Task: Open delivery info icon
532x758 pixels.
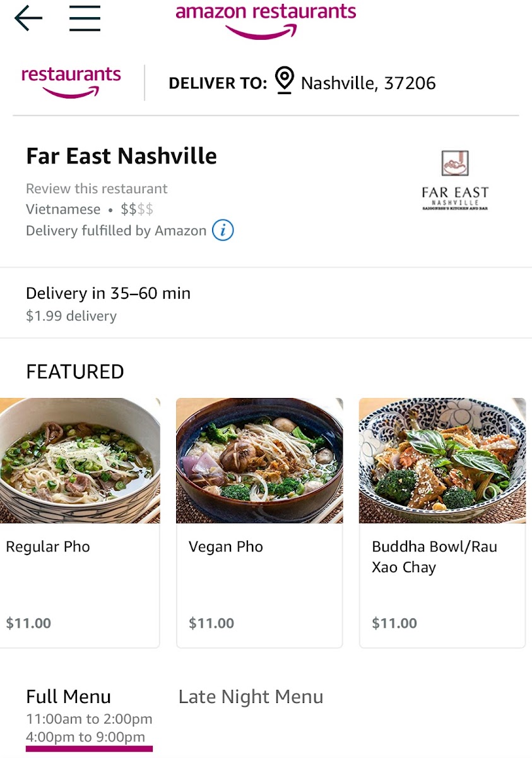Action: click(223, 231)
